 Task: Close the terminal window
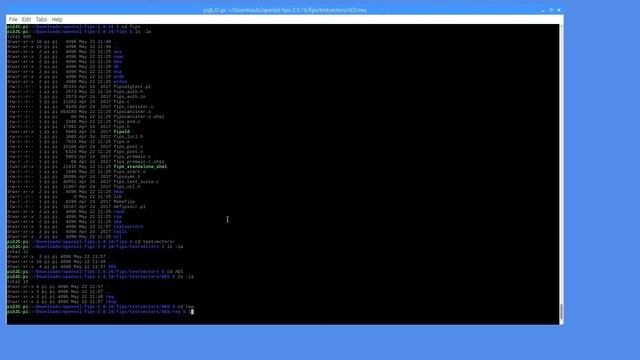[x=559, y=10]
